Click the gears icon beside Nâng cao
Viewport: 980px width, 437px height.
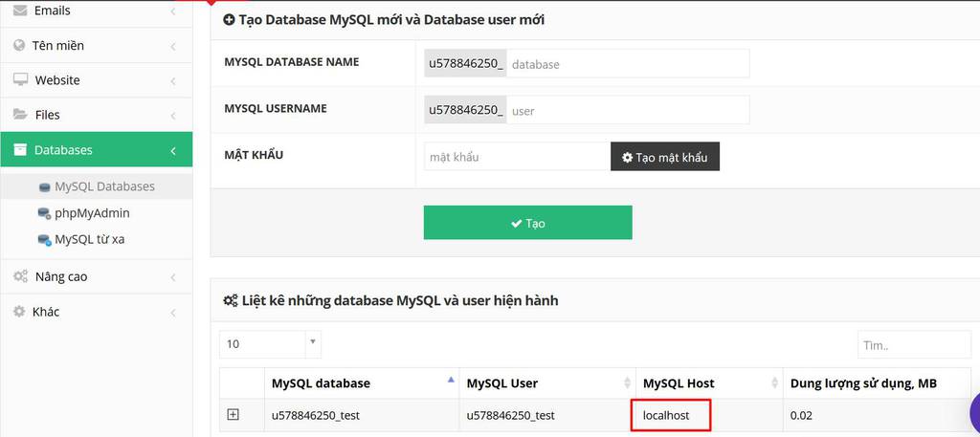21,276
